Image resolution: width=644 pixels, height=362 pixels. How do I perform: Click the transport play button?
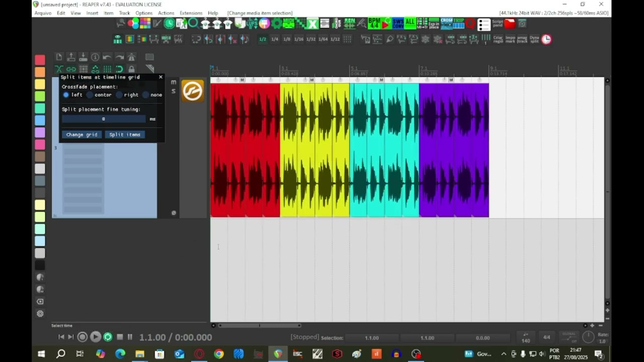coord(95,337)
